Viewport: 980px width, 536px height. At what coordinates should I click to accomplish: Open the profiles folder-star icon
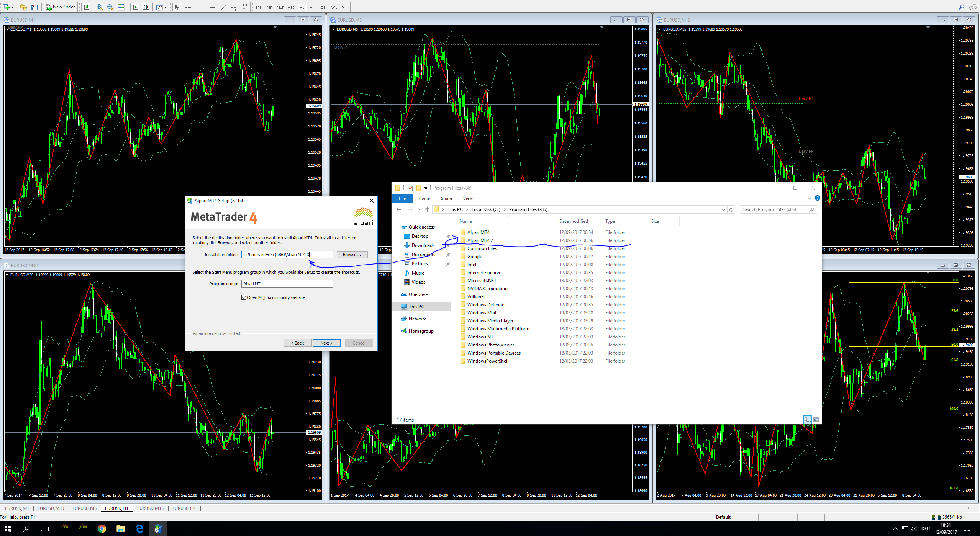23,7
